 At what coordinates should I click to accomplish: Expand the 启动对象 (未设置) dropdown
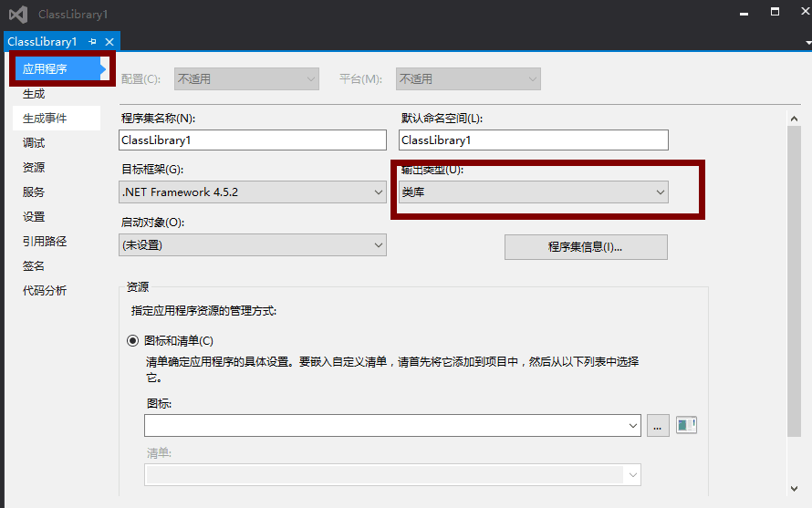pos(253,245)
